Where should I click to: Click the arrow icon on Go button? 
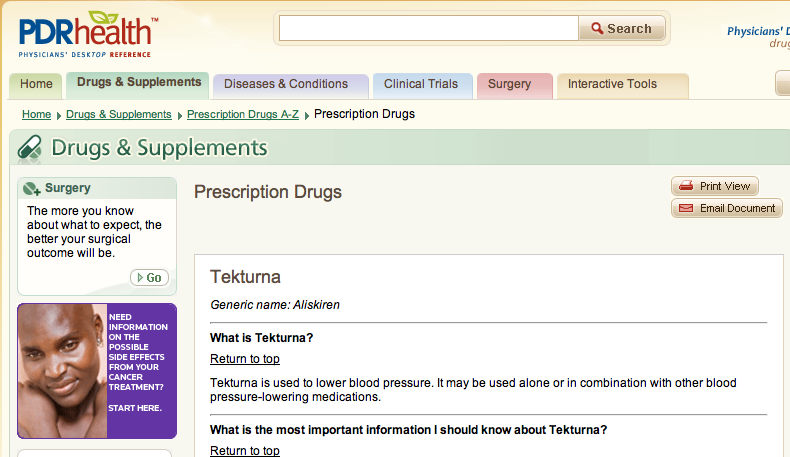[140, 278]
